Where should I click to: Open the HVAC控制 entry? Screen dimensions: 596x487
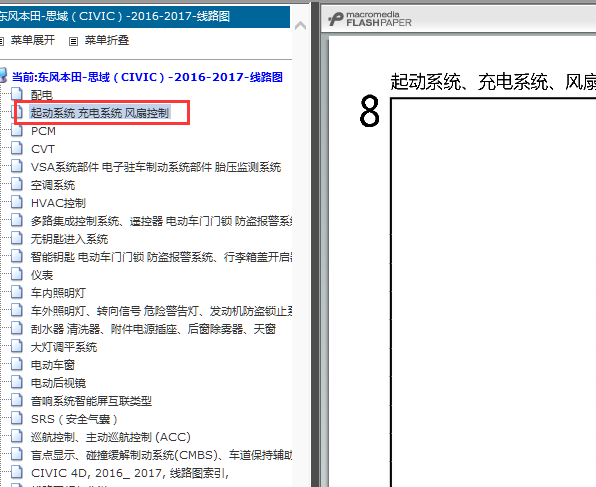click(x=59, y=203)
